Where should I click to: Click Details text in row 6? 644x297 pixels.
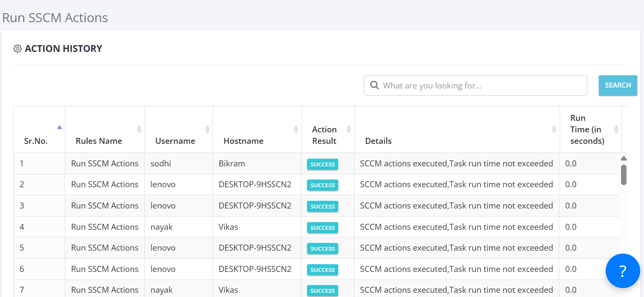click(456, 269)
